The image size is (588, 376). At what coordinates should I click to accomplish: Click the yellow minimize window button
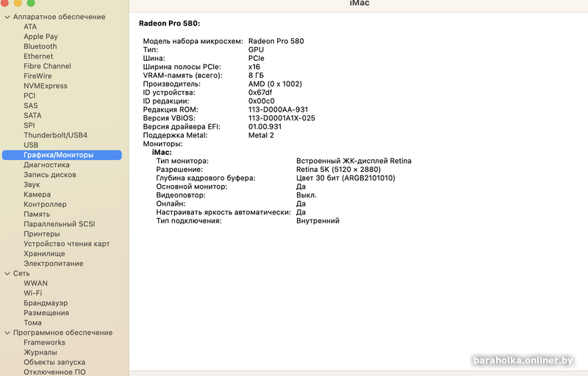pyautogui.click(x=18, y=3)
